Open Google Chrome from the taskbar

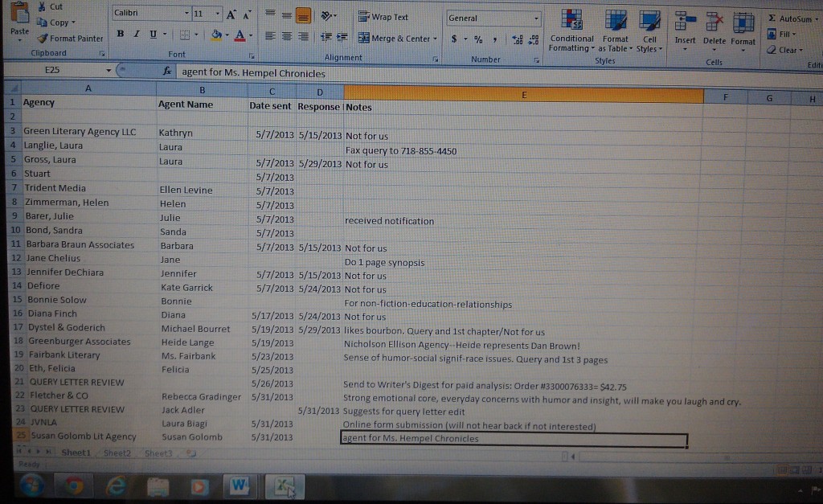[x=73, y=486]
